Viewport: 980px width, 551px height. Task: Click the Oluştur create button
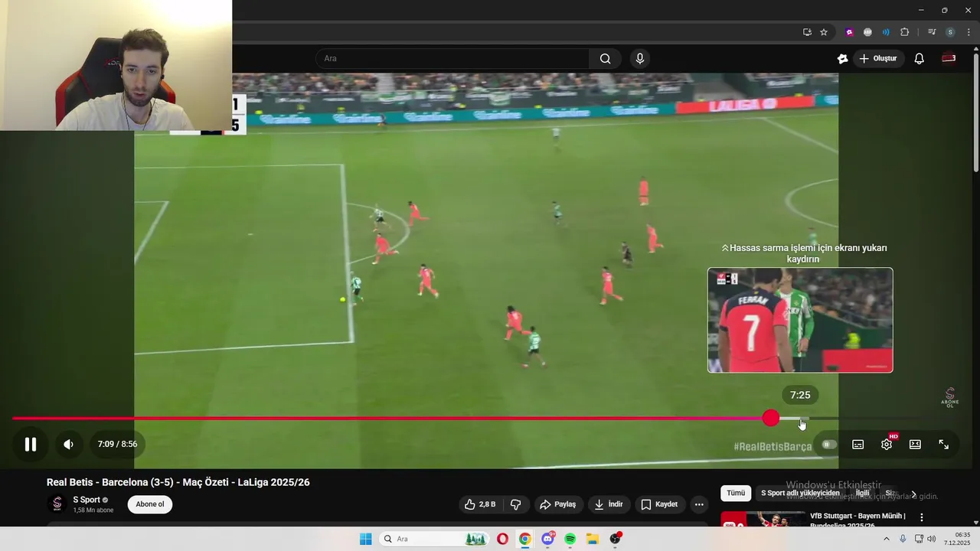pos(878,59)
